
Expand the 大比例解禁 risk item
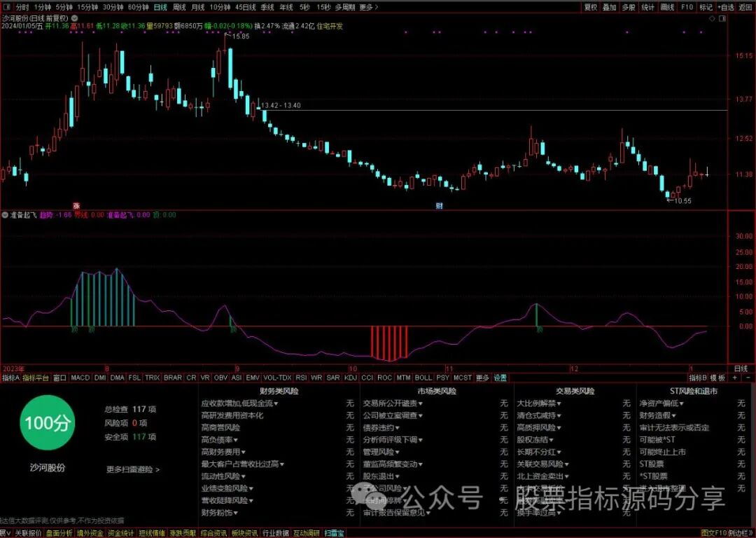click(539, 403)
